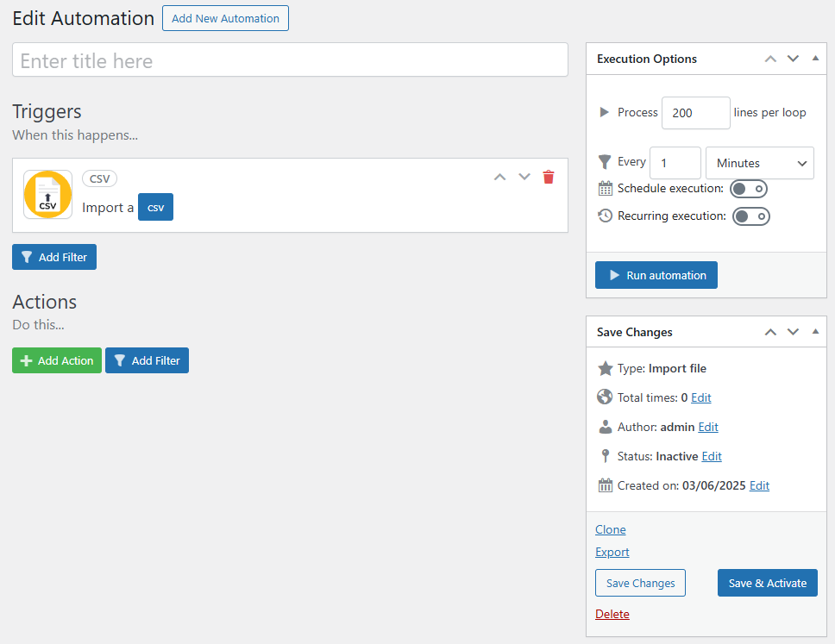Collapse the Save Changes panel
The image size is (835, 644).
(815, 332)
